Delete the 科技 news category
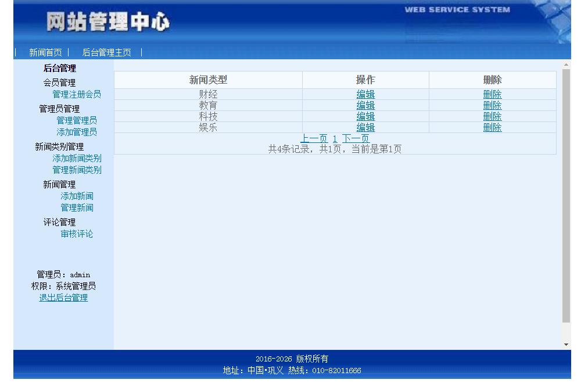The width and height of the screenshot is (588, 383). point(492,116)
